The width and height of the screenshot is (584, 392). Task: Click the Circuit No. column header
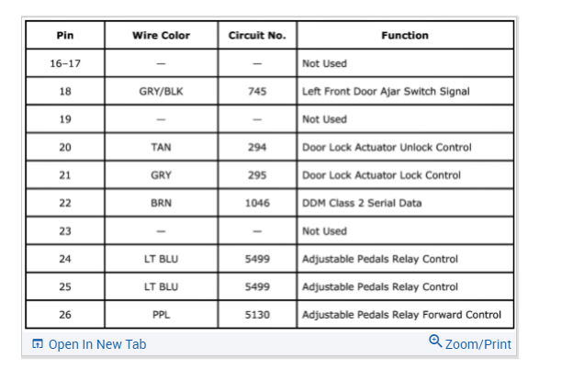pyautogui.click(x=257, y=36)
